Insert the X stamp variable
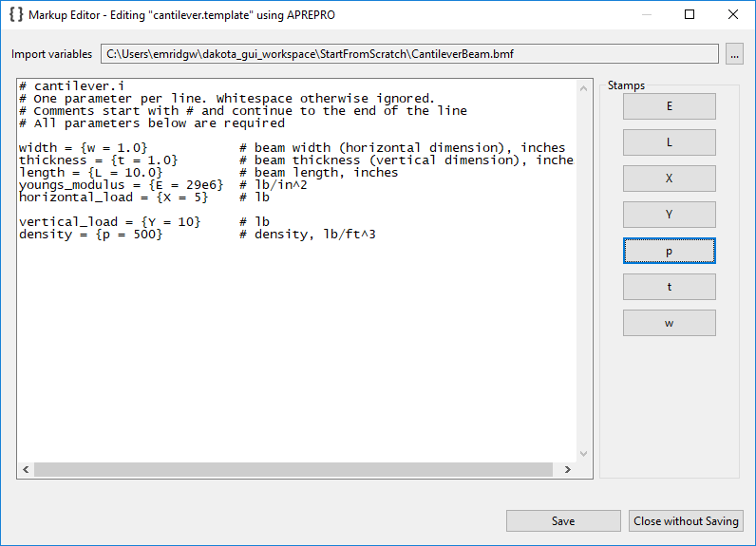756x546 pixels. pos(670,179)
